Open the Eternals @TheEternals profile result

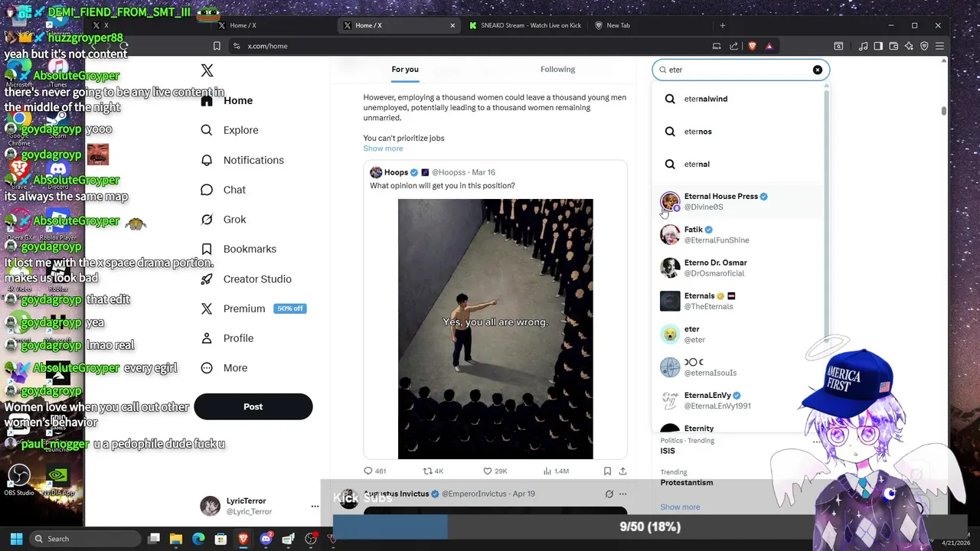(739, 301)
